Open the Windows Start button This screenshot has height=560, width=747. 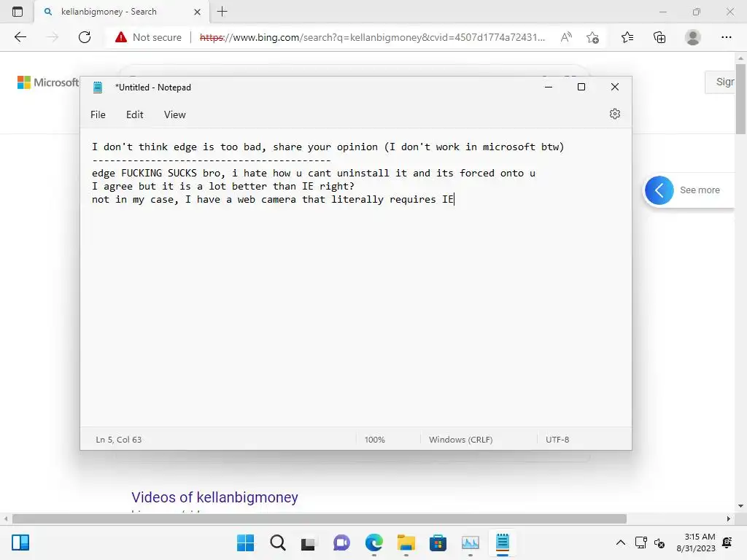(245, 542)
